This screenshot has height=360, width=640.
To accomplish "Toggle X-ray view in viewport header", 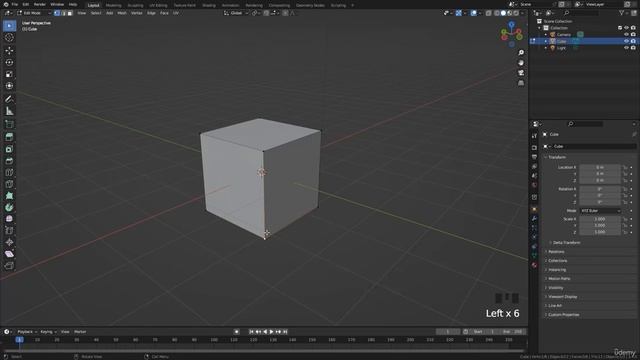I will tap(489, 13).
